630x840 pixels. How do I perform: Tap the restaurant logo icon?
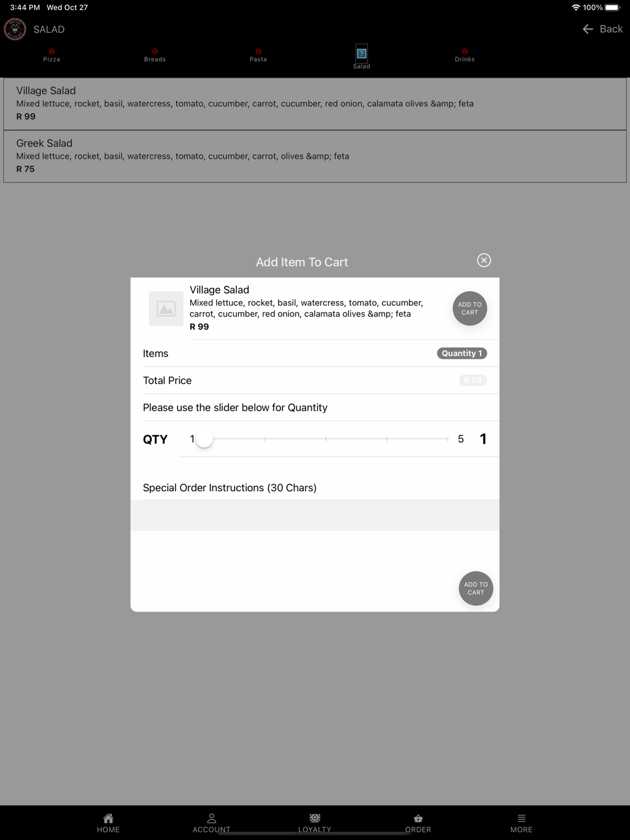15,29
